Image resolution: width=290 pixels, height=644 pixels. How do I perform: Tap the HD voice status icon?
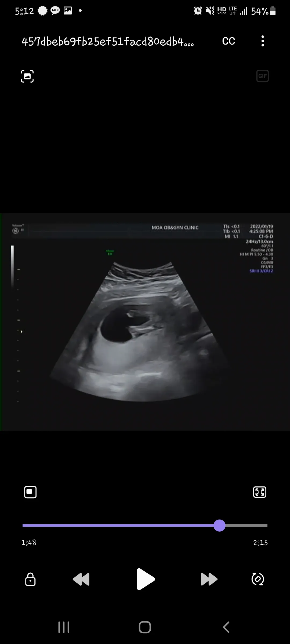[222, 11]
